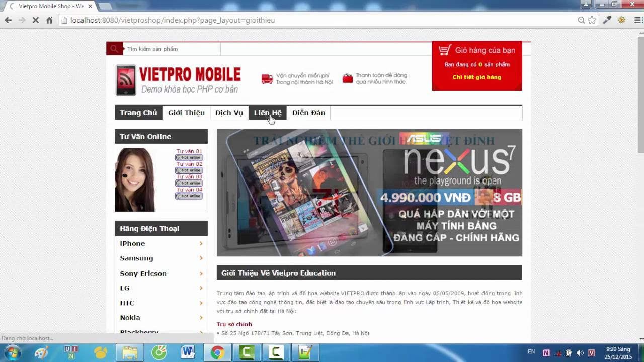
Task: Open Microsoft Word from the taskbar
Action: (x=188, y=352)
